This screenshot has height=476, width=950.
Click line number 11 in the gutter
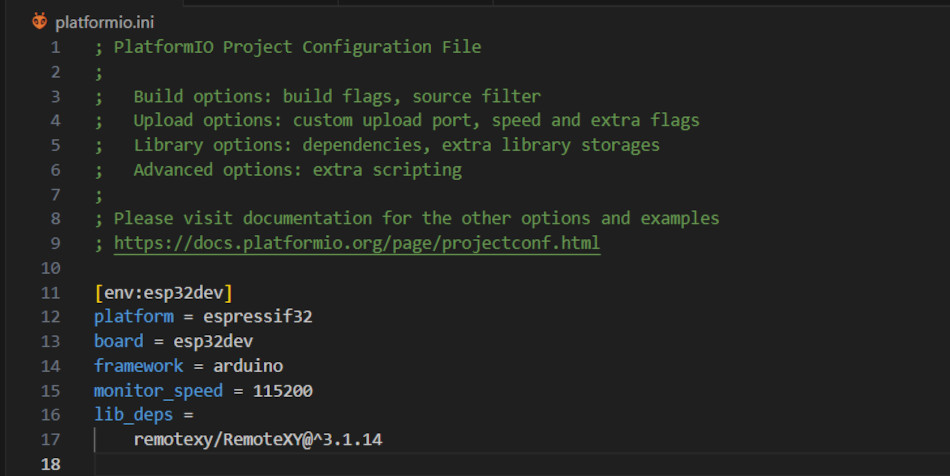51,293
